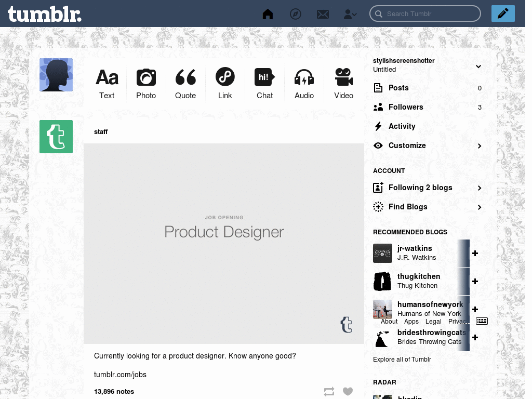
Task: Follow the humansofnewyork blog
Action: pos(475,309)
